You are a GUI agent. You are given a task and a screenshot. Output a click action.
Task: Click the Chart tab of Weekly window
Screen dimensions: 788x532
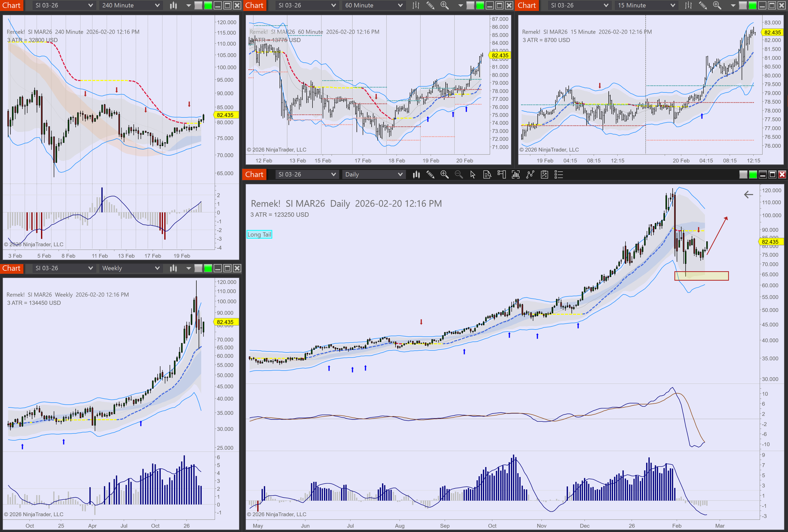coord(12,268)
